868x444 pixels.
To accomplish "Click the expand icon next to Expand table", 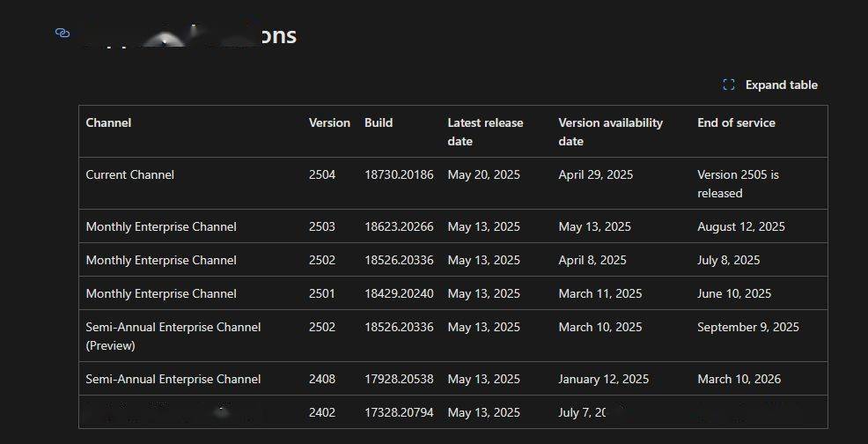I will [728, 85].
